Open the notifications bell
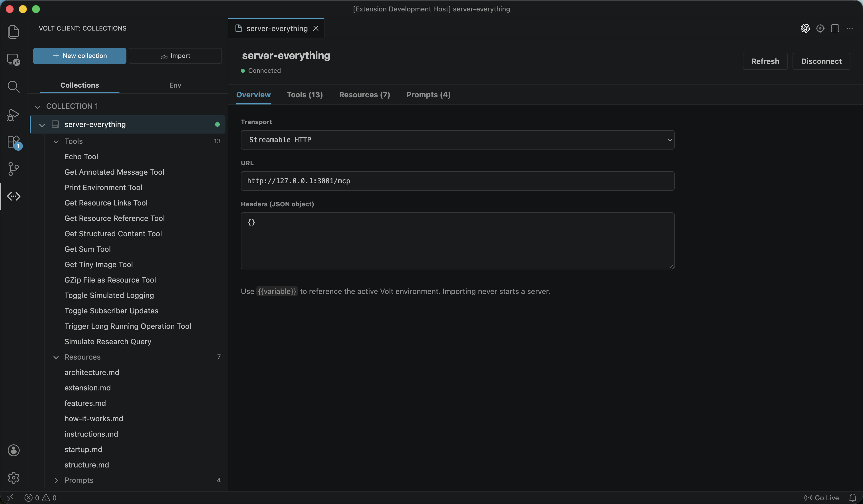Image resolution: width=863 pixels, height=504 pixels. [x=853, y=497]
